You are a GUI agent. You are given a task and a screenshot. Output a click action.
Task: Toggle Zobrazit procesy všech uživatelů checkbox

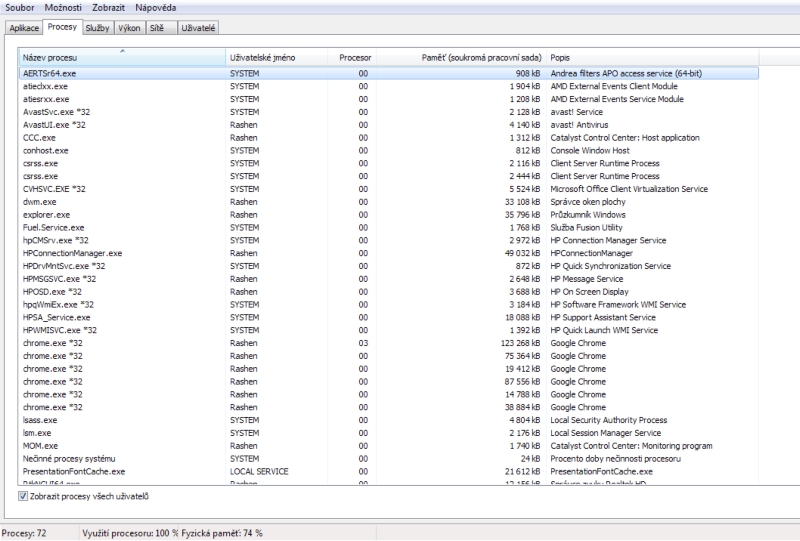click(24, 496)
